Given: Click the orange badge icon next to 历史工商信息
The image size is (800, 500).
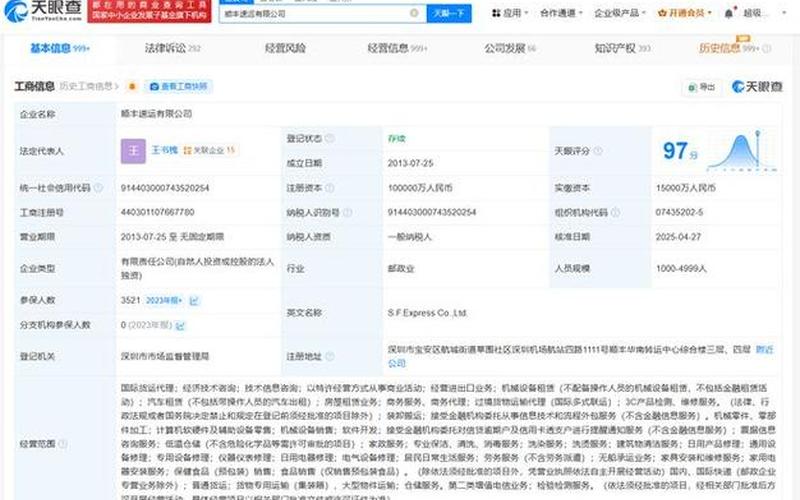Looking at the screenshot, I should click(x=132, y=87).
